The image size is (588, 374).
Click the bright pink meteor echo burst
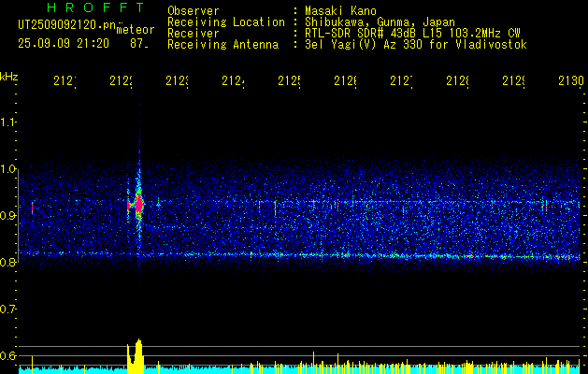click(138, 205)
